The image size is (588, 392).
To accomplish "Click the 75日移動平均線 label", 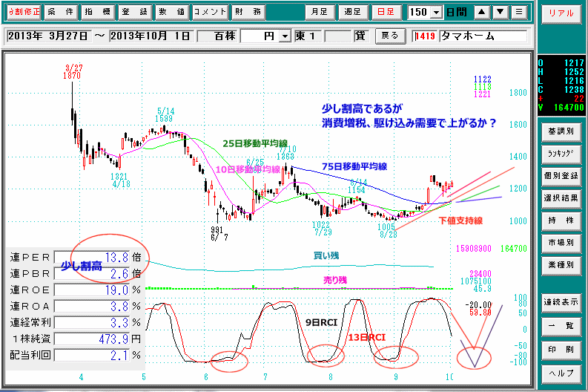I will [x=354, y=166].
